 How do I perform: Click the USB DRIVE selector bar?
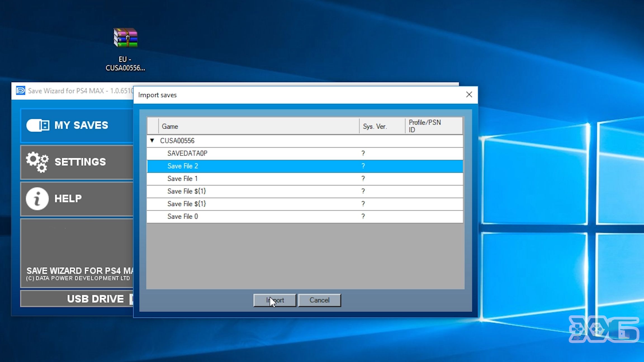(77, 299)
